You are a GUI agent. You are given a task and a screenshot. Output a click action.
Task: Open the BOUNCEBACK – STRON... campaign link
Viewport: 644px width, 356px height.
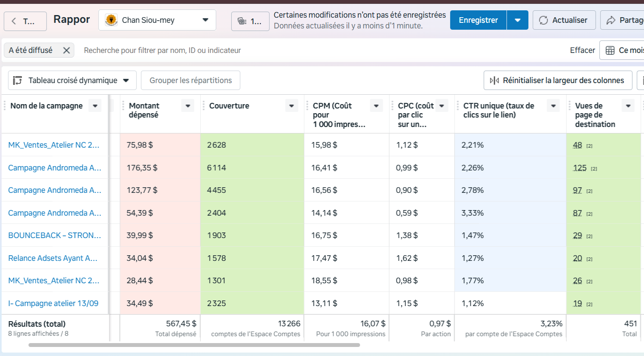pyautogui.click(x=55, y=235)
